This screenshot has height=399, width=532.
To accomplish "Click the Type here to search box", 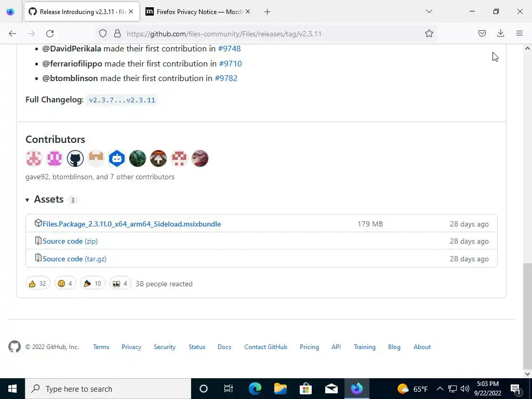I will coord(108,389).
